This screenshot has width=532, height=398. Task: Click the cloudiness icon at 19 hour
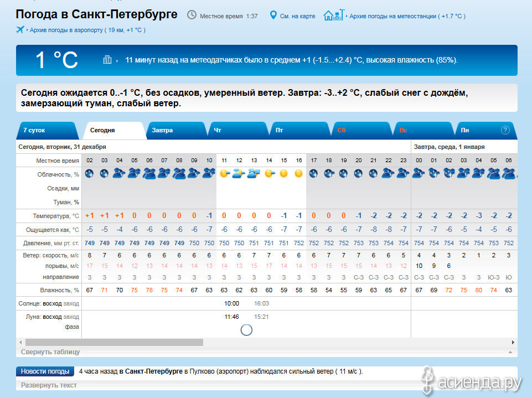[x=343, y=174]
